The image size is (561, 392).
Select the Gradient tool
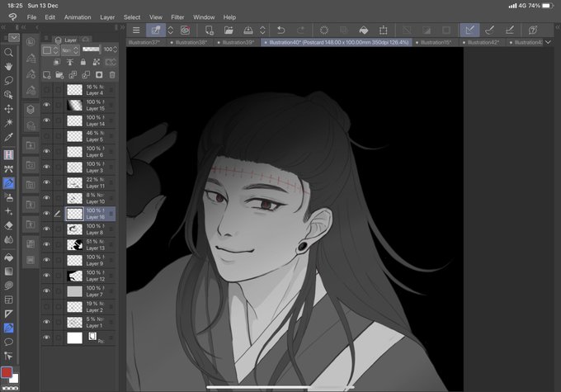point(8,272)
